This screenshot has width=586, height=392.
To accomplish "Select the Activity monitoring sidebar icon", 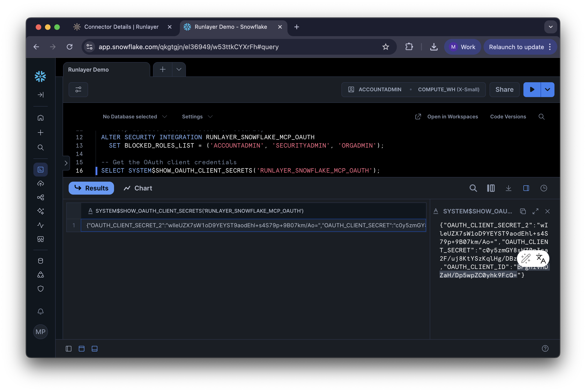I will tap(41, 225).
